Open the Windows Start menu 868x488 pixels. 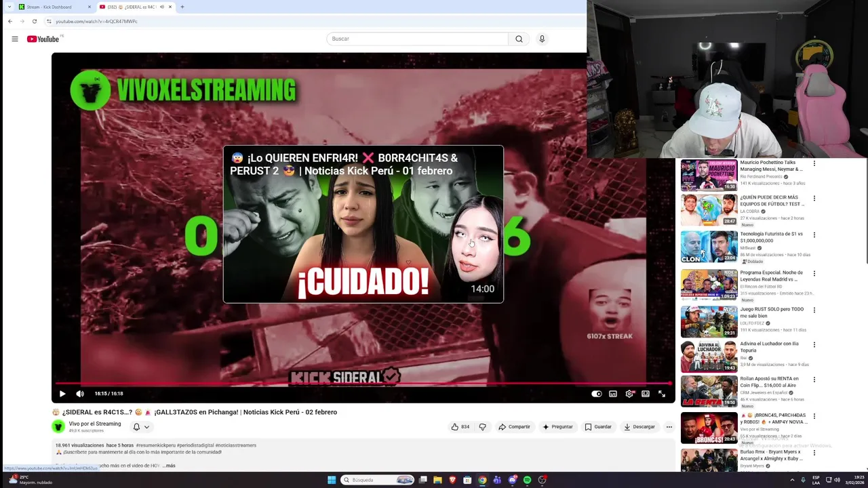332,480
